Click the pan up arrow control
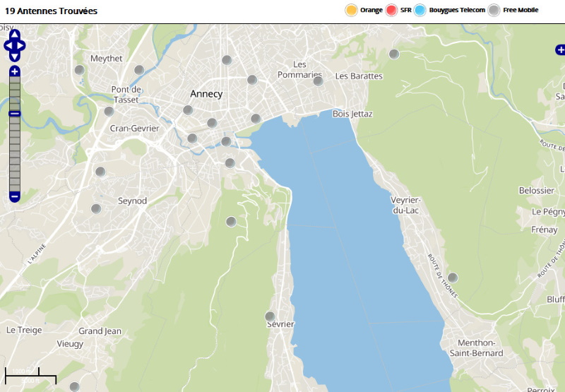Viewport: 565px width, 392px height. [15, 34]
